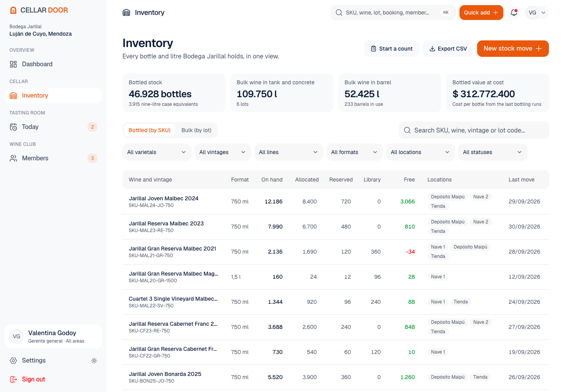The width and height of the screenshot is (565, 392).
Task: Expand the All formats filter
Action: click(355, 152)
